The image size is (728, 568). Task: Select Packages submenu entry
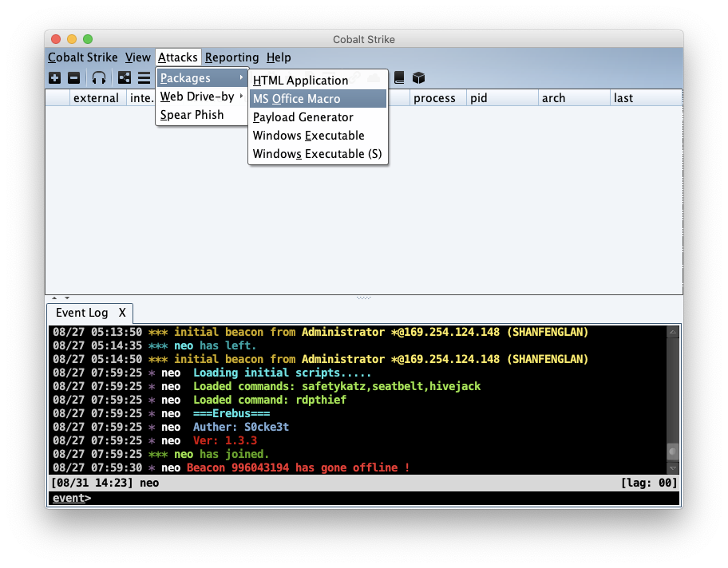[x=202, y=78]
